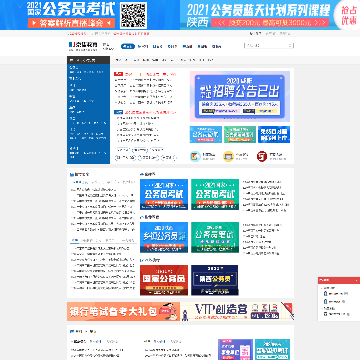Click first contact item in floating widget
360x360 pixels.
click(337, 294)
